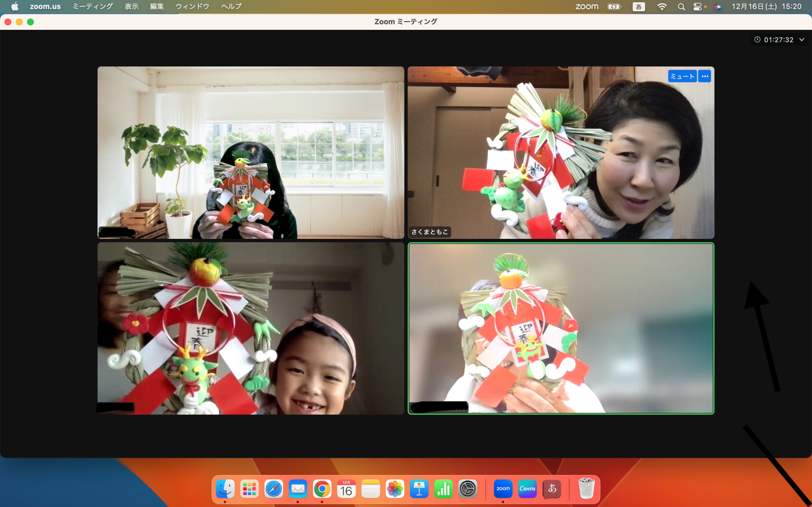Select さくまともこ's video tile
This screenshot has height=507, width=812.
point(561,153)
